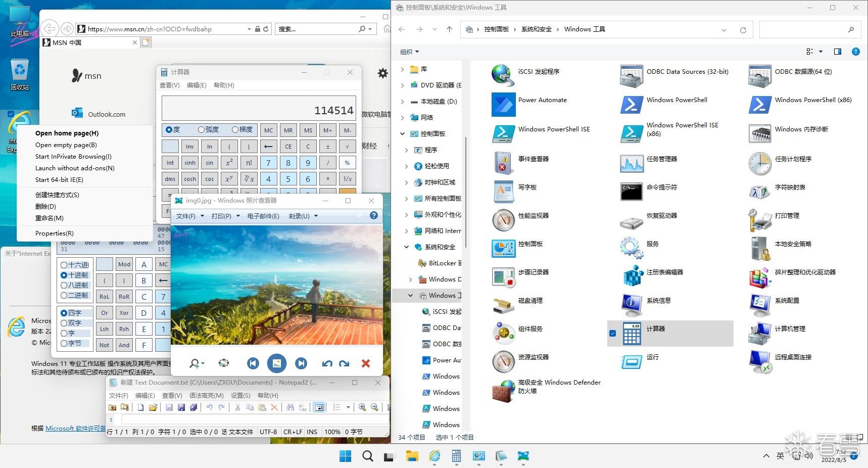This screenshot has height=468, width=868.
Task: Click calculator sinh button
Action: point(190,163)
